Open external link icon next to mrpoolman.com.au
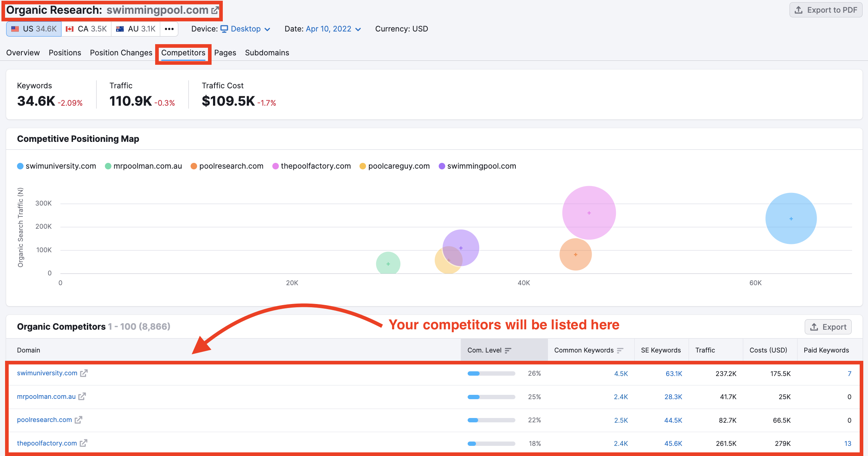The image size is (868, 456). pyautogui.click(x=82, y=397)
